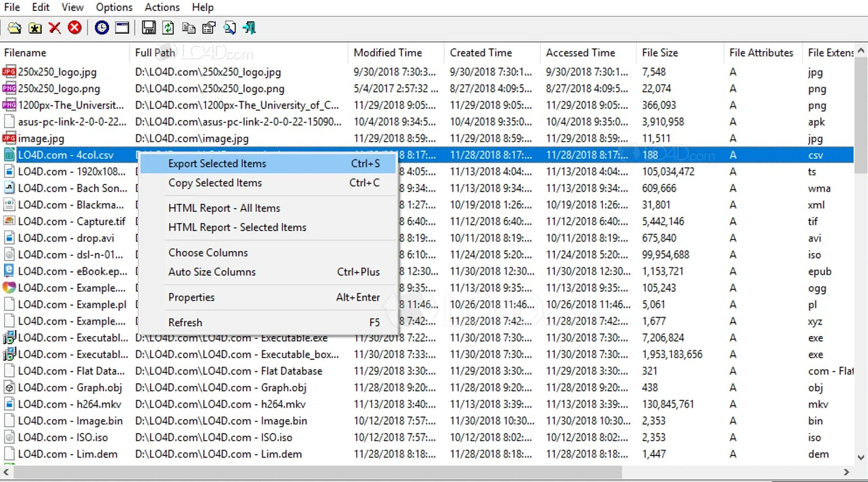Click the icon beside LO4D.com - Graph.obj
Image resolution: width=868 pixels, height=482 pixels.
[10, 387]
